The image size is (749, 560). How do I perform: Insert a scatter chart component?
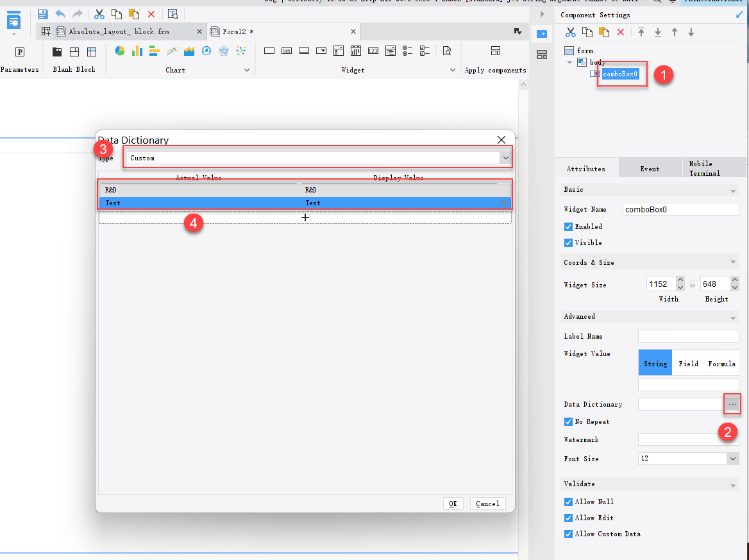pos(241,51)
